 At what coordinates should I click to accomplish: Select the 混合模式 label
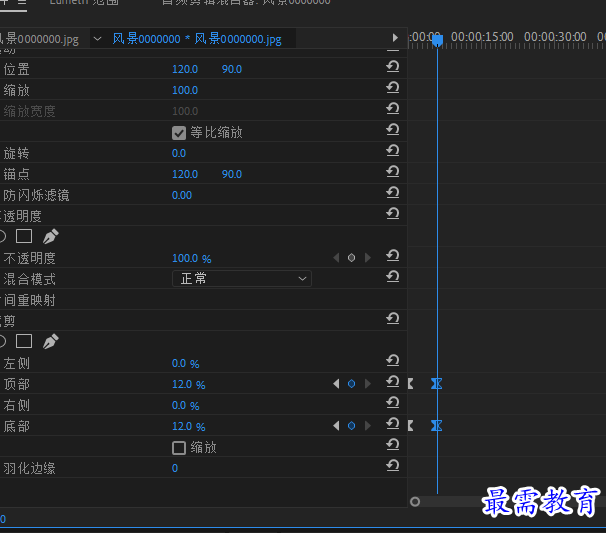point(30,279)
